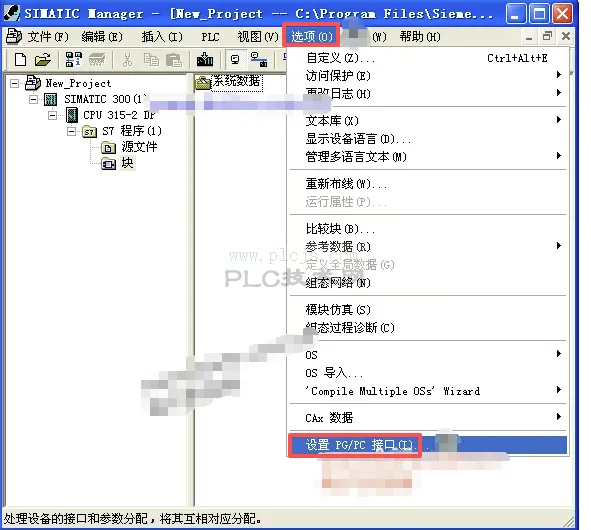Click the greyed 运行属性(P)... entry
Screen dimensions: 591x530
pyautogui.click(x=428, y=201)
